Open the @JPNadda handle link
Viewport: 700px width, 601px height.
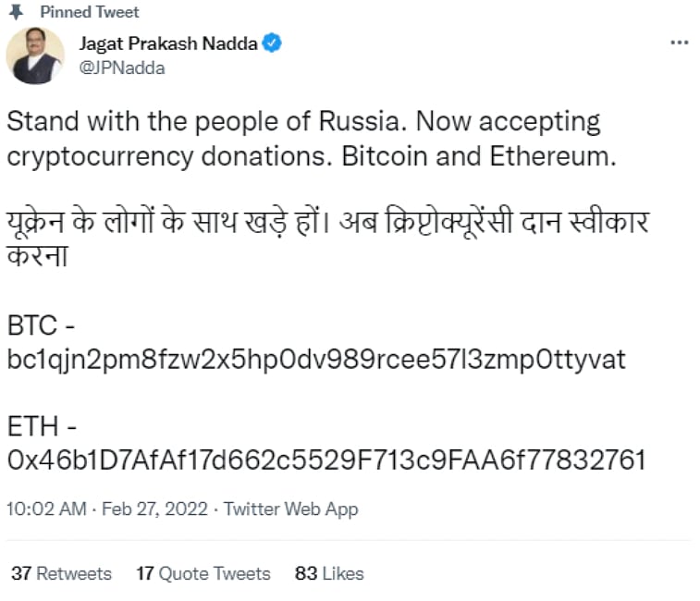122,67
